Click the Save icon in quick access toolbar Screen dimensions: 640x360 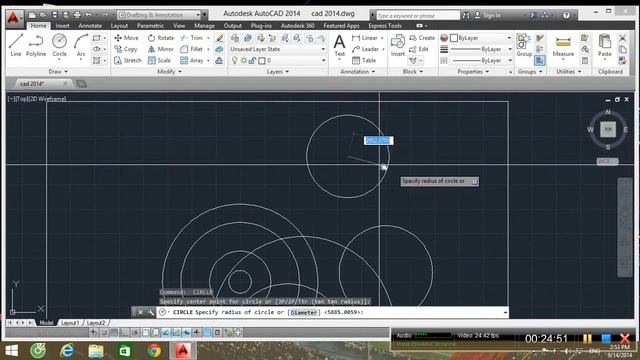click(x=55, y=15)
